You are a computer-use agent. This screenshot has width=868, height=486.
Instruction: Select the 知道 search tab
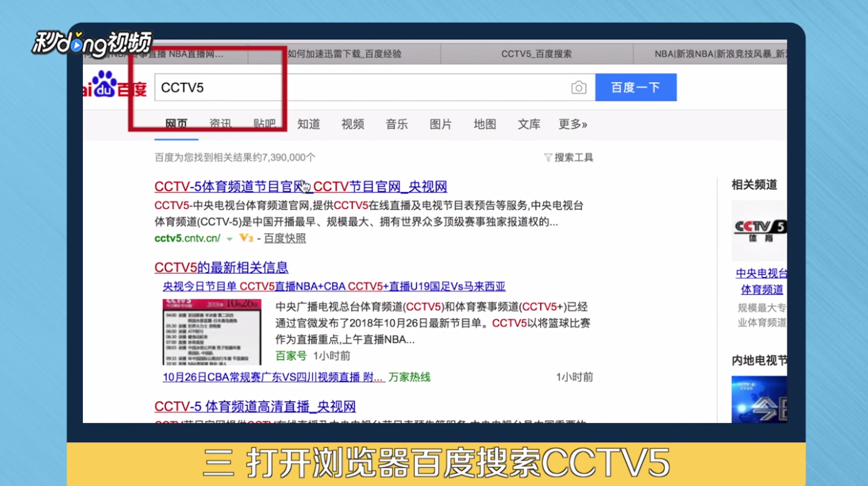309,125
